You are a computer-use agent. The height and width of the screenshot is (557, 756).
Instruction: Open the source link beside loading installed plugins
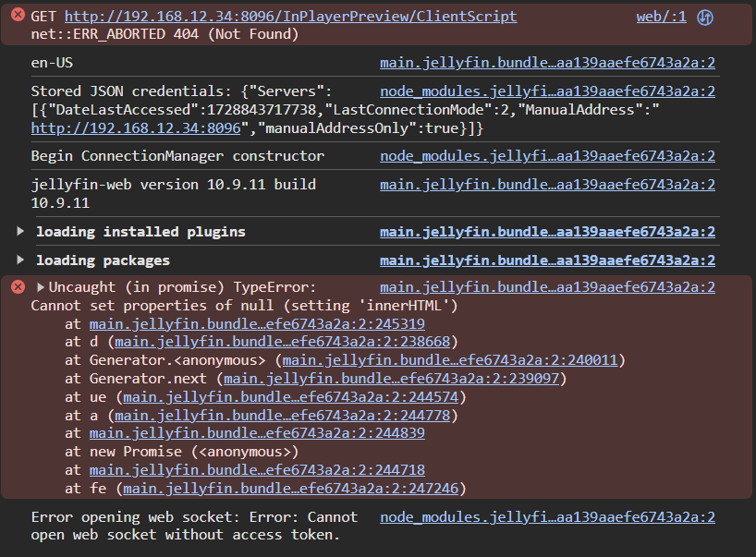click(547, 231)
